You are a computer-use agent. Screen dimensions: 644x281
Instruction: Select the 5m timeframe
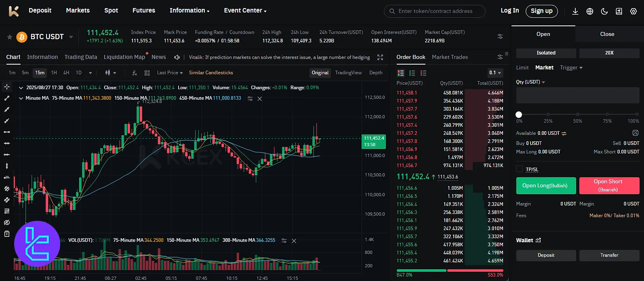point(25,73)
